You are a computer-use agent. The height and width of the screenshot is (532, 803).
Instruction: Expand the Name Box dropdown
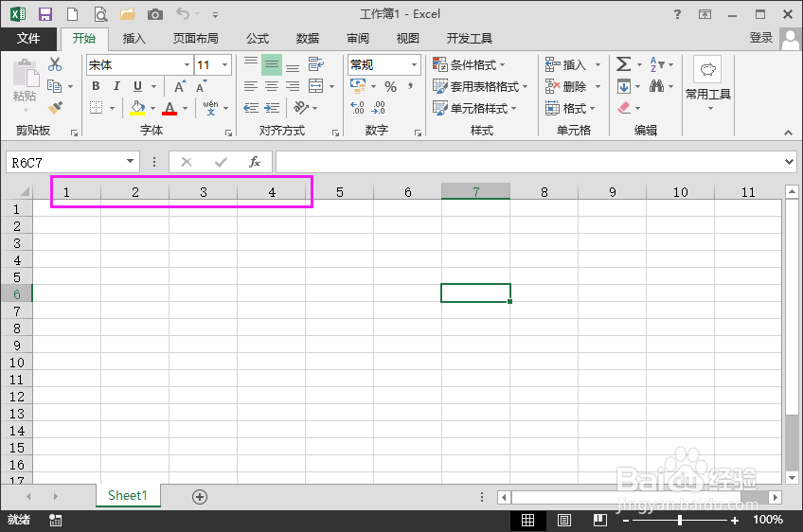click(x=130, y=162)
